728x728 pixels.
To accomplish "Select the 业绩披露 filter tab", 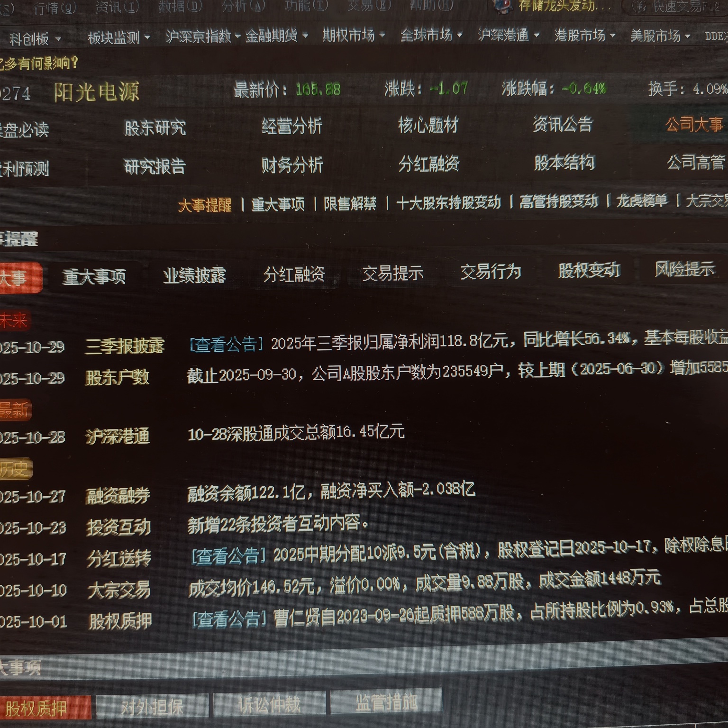I will tap(194, 275).
